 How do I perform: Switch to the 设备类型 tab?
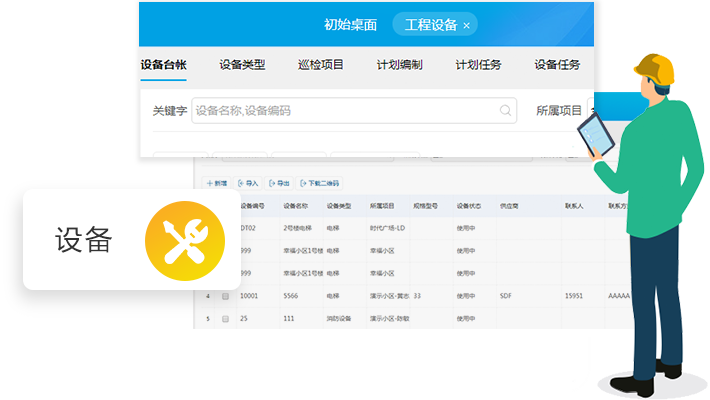(x=242, y=65)
